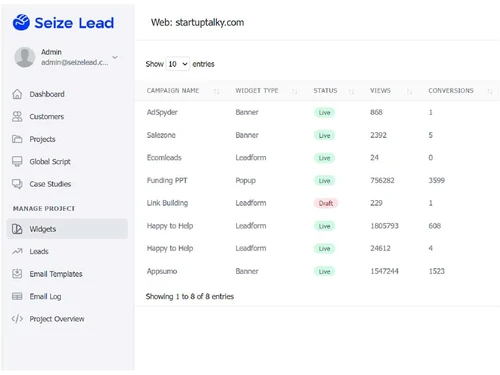Click the STATUS column header

click(x=325, y=91)
